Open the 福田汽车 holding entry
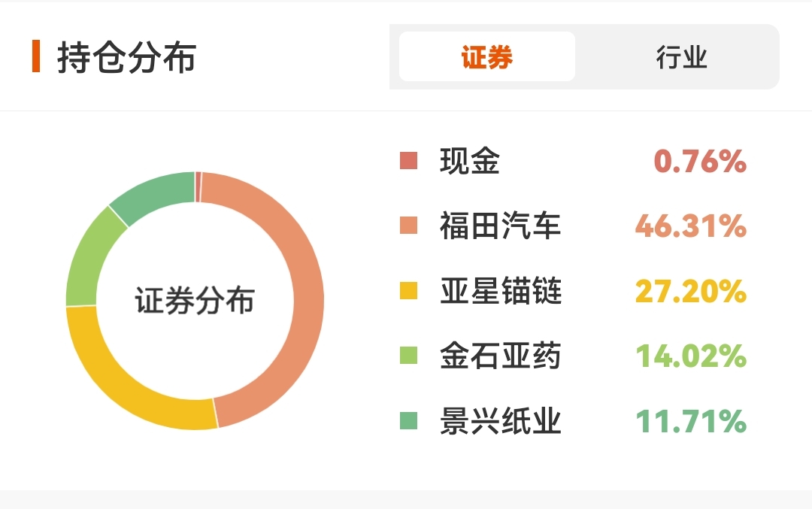This screenshot has width=812, height=509. [x=500, y=226]
